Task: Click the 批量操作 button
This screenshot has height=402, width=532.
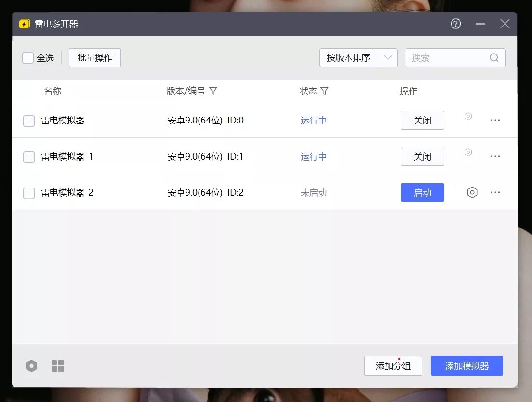Action: pos(94,57)
